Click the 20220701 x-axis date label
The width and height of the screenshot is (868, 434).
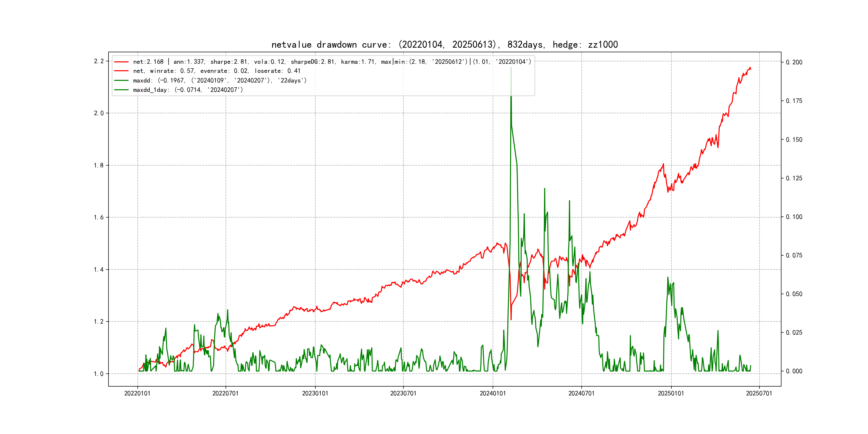225,393
